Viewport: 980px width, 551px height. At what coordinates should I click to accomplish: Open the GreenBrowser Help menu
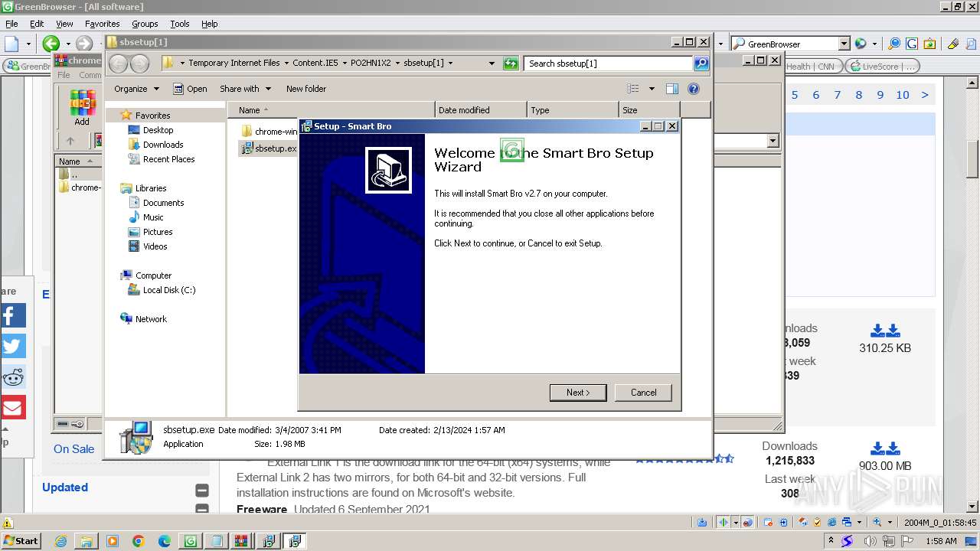point(209,24)
